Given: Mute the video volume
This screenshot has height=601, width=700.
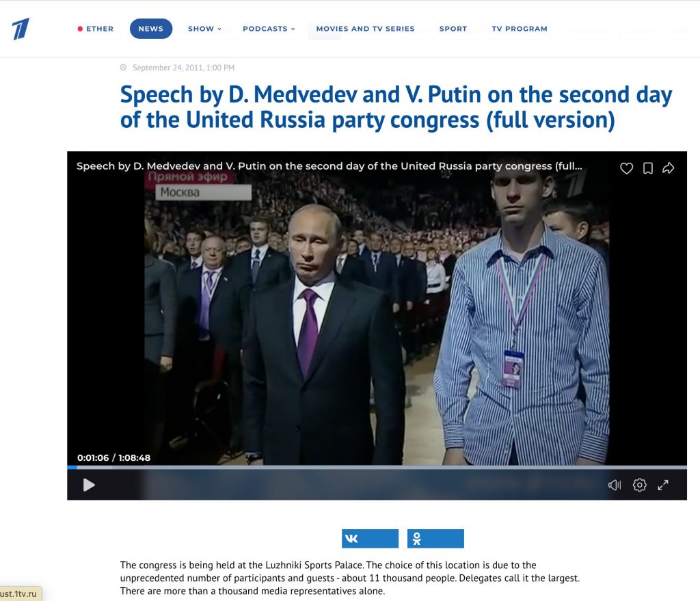Looking at the screenshot, I should (x=615, y=485).
